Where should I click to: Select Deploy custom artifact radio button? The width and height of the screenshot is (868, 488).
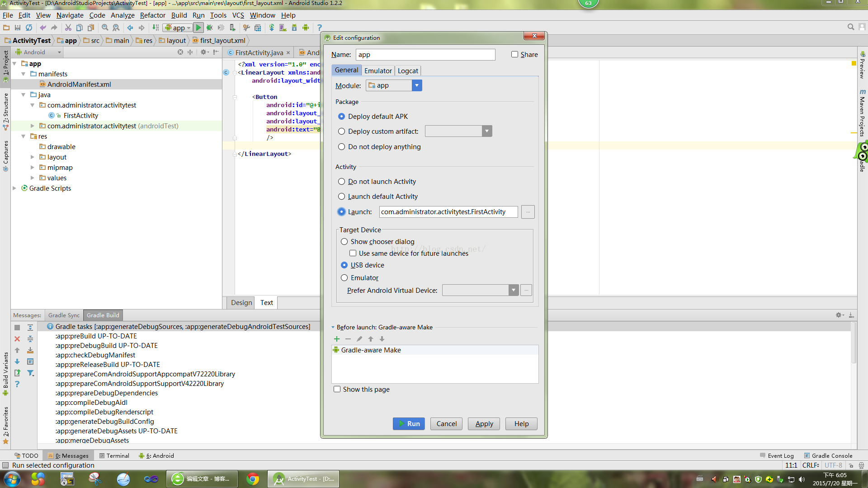pos(341,131)
